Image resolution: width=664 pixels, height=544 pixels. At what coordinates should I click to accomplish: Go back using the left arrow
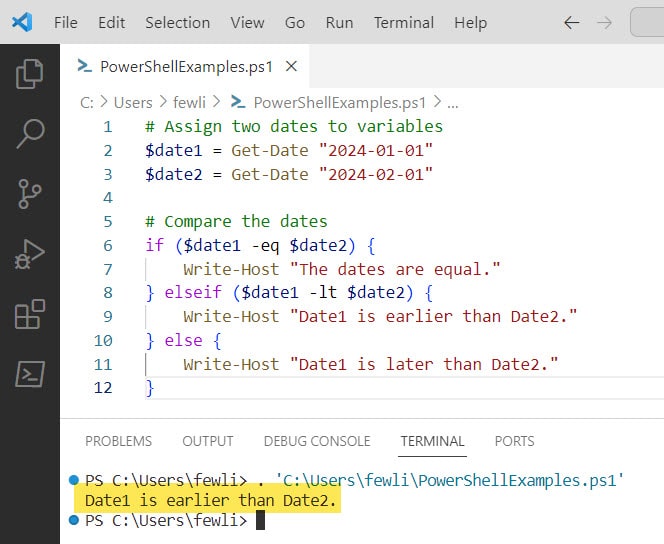click(572, 22)
